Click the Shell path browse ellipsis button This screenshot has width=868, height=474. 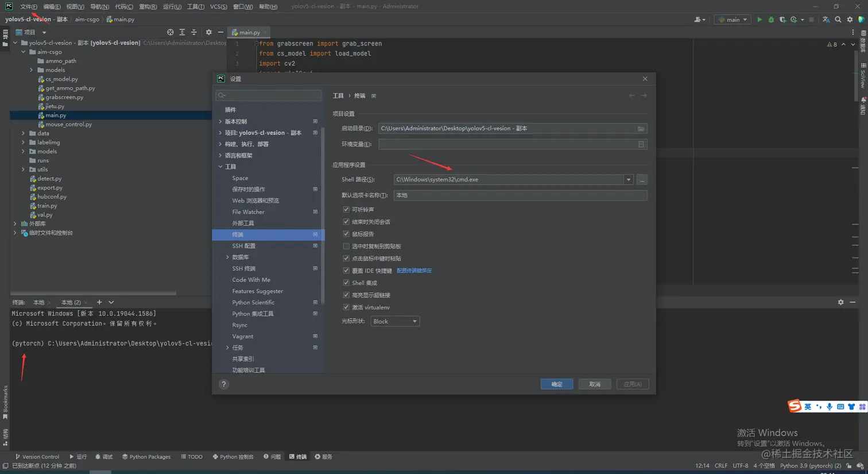click(642, 180)
